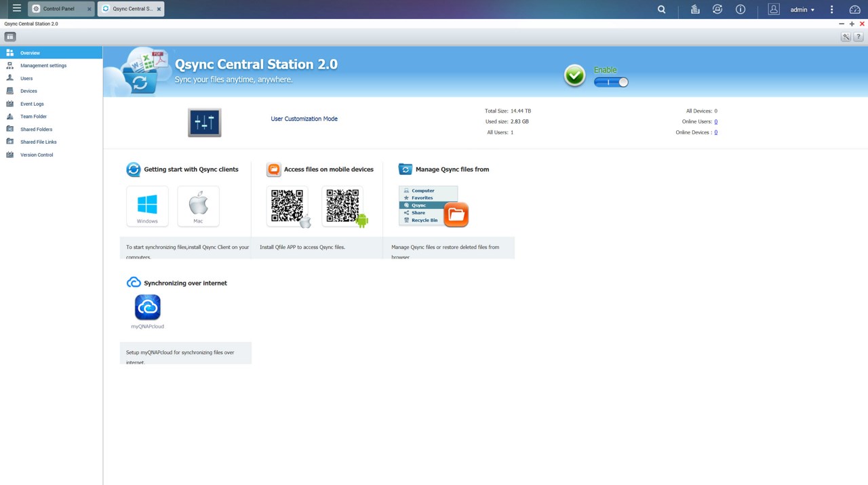Open the User Customization Mode link

(x=304, y=119)
